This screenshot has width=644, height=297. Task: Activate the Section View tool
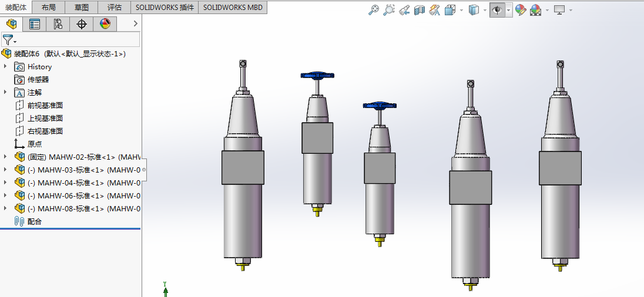(420, 10)
